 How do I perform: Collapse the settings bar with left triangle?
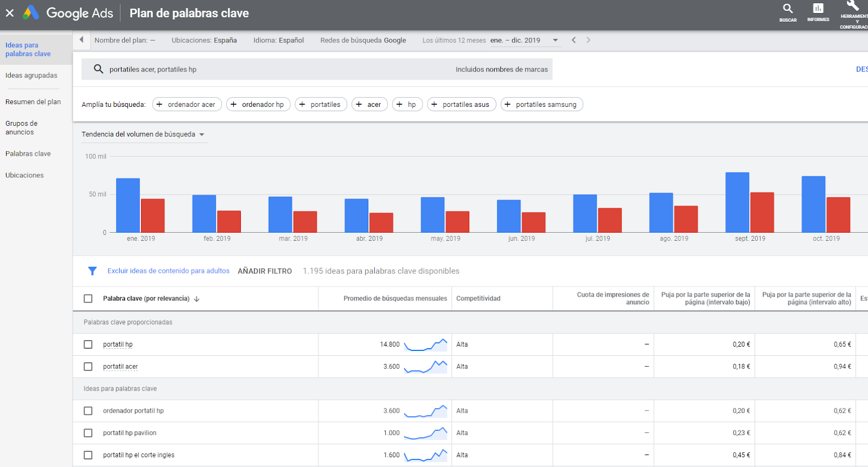pos(81,40)
